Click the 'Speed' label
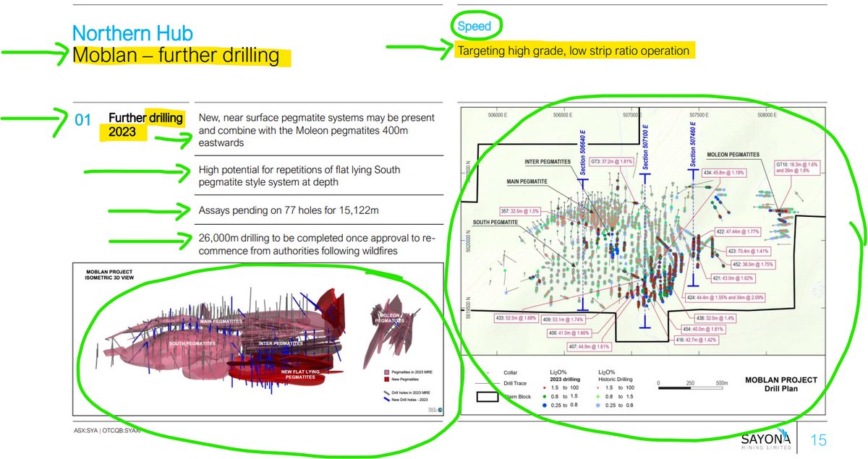Image resolution: width=868 pixels, height=459 pixels. point(475,26)
